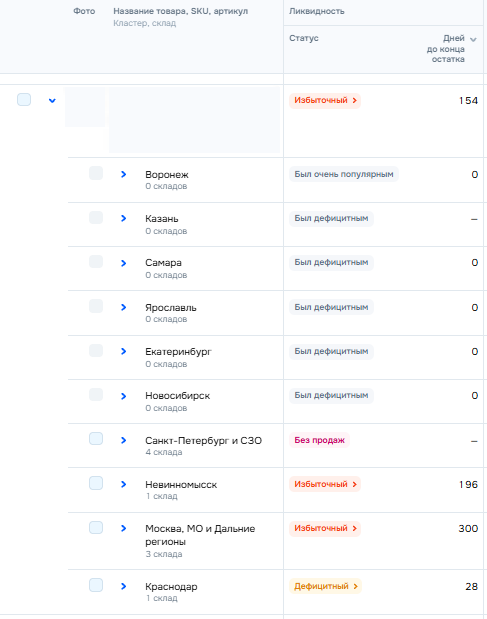Select the Невинномысск row checkbox
This screenshot has height=619, width=487.
click(x=96, y=483)
